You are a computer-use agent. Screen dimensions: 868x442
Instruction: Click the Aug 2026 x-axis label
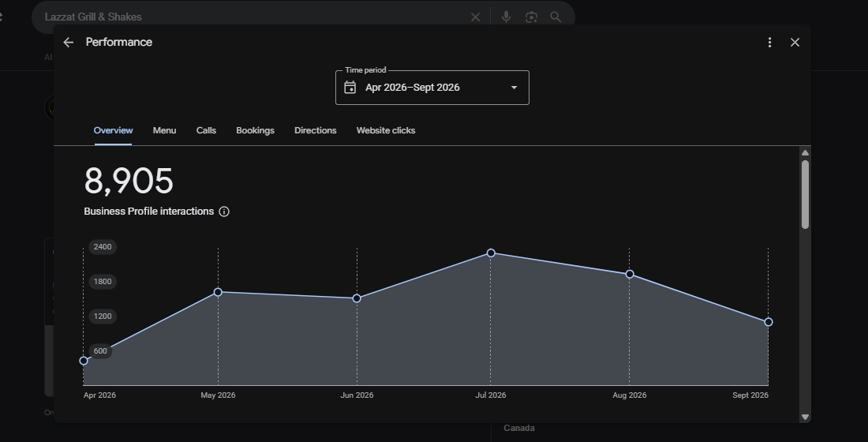[630, 395]
